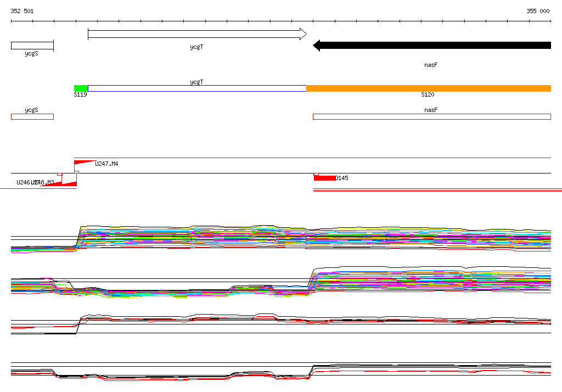Click the D145 label text
This screenshot has width=562, height=392.
point(341,178)
